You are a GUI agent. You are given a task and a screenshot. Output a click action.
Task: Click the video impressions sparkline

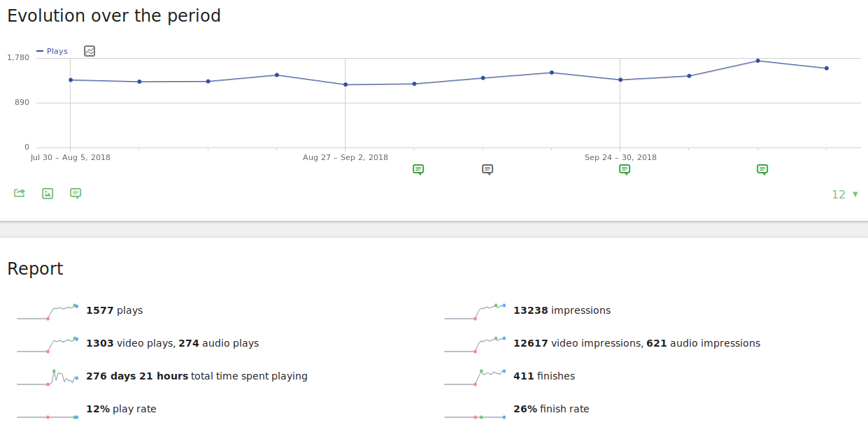tap(475, 344)
